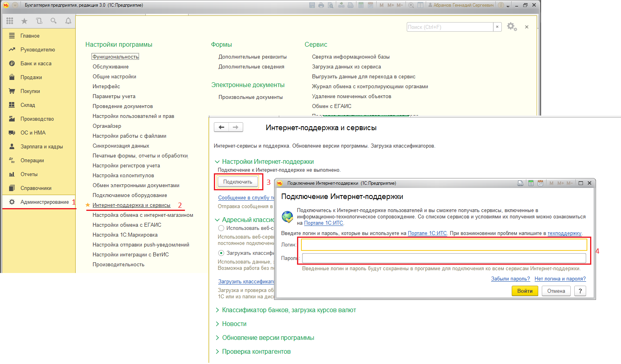Image resolution: width=621 pixels, height=364 pixels.
Task: Open calculator icon in dialog title bar
Action: [530, 183]
